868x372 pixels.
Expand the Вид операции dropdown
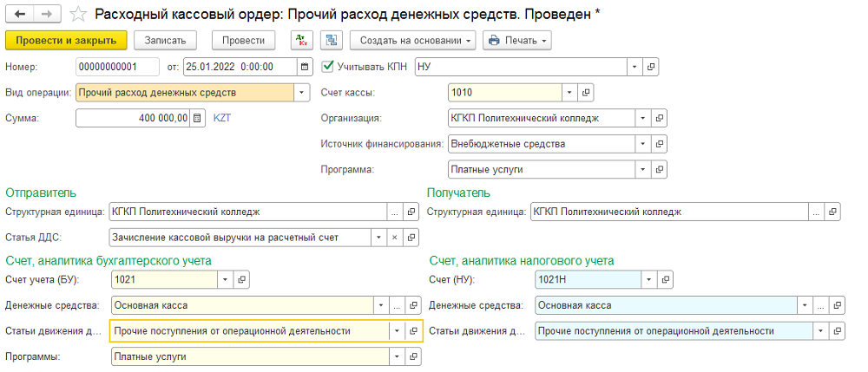point(301,93)
